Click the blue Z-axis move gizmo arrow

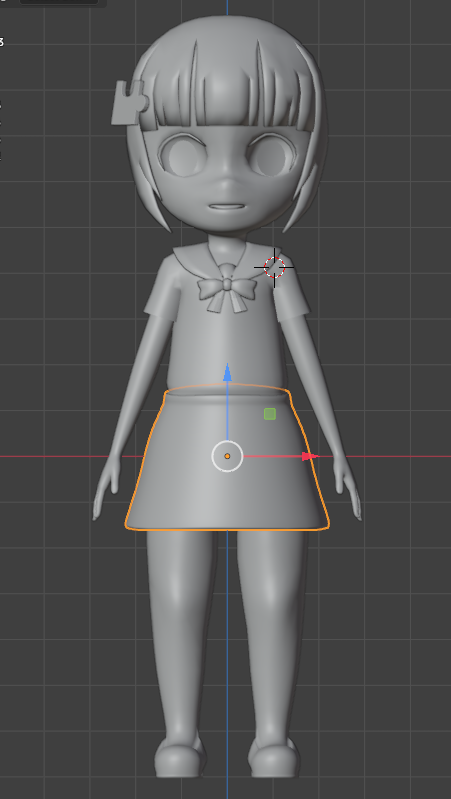coord(227,372)
